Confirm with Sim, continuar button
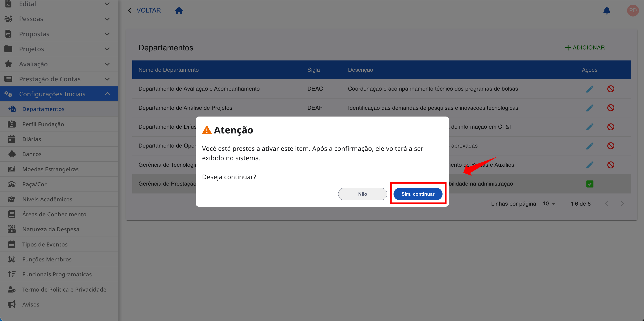The width and height of the screenshot is (644, 321). coord(418,194)
